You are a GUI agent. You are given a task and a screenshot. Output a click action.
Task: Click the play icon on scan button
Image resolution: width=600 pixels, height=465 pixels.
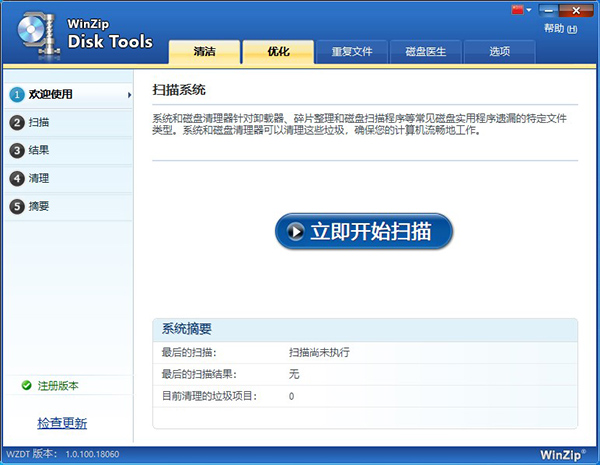pos(295,232)
